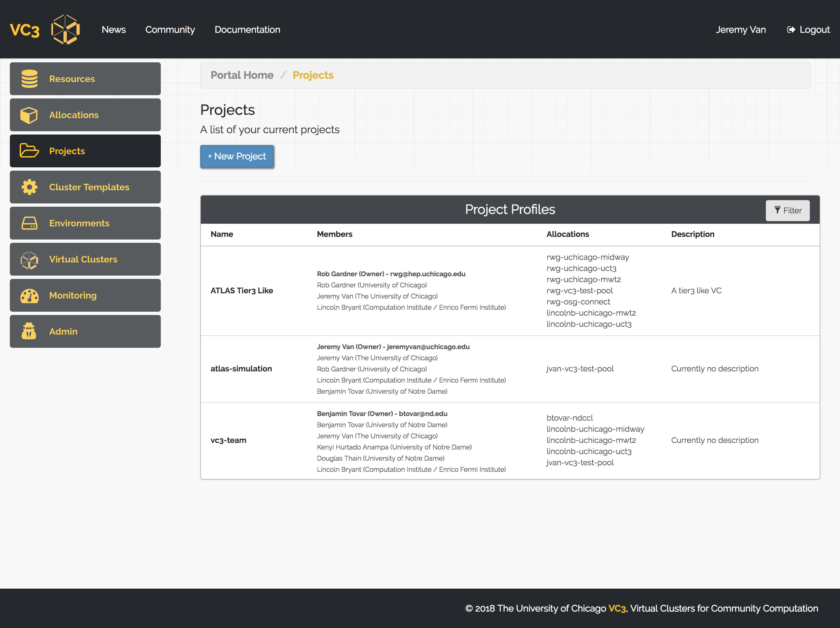Viewport: 840px width, 628px height.
Task: Click the Resources database stack icon
Action: click(x=29, y=79)
